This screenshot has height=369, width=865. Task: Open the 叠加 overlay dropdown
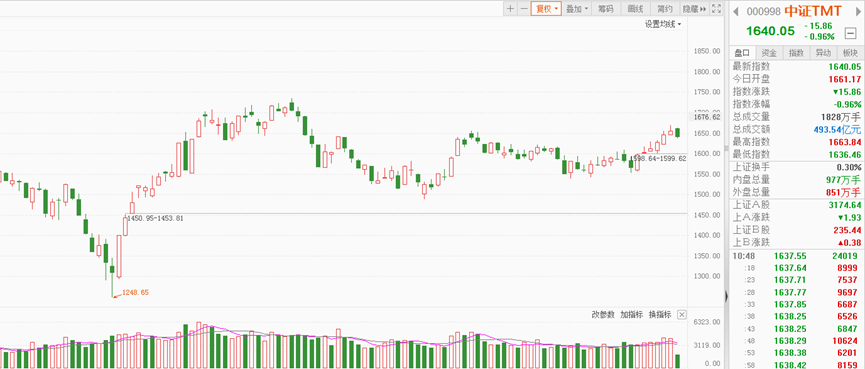coord(577,8)
